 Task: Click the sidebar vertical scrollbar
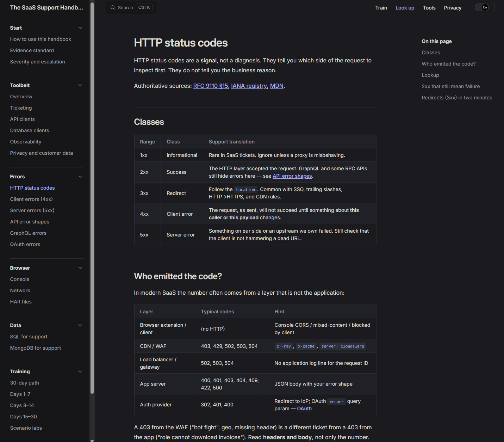(92, 197)
